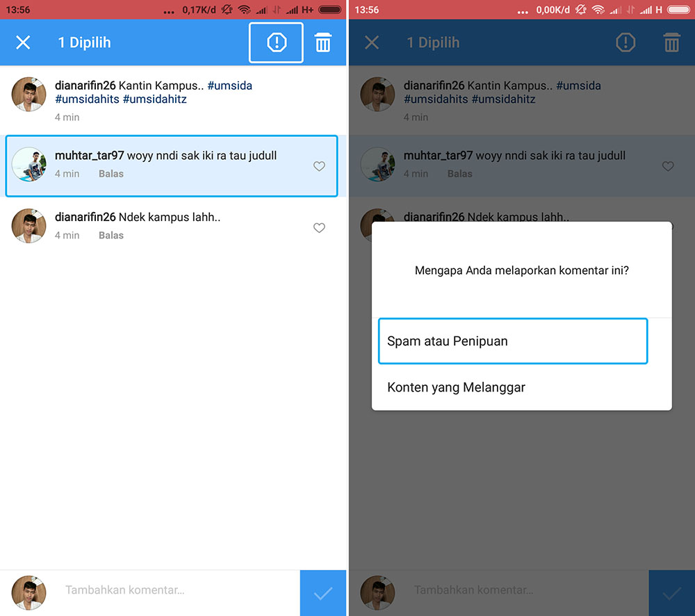The width and height of the screenshot is (695, 616).
Task: Open the #umsida hashtag on the left screen
Action: click(x=229, y=86)
